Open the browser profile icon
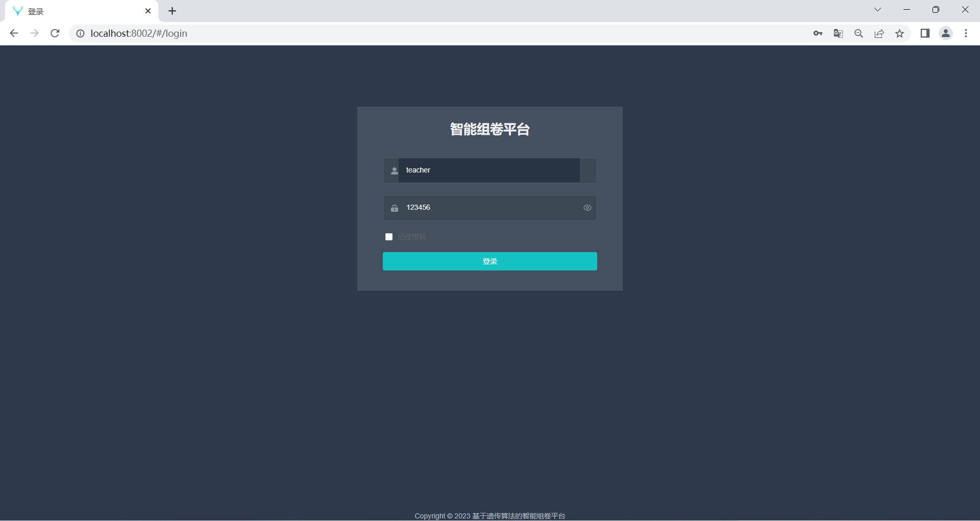The image size is (980, 521). (x=946, y=33)
